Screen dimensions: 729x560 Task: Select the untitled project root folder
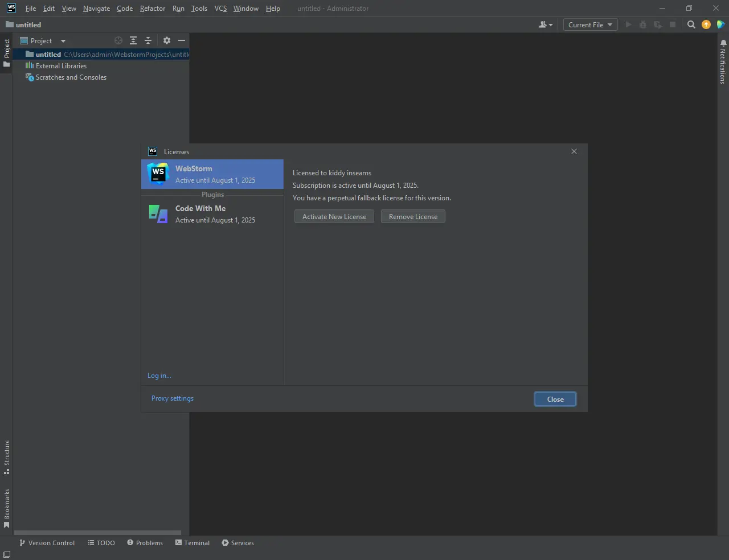[x=101, y=54]
